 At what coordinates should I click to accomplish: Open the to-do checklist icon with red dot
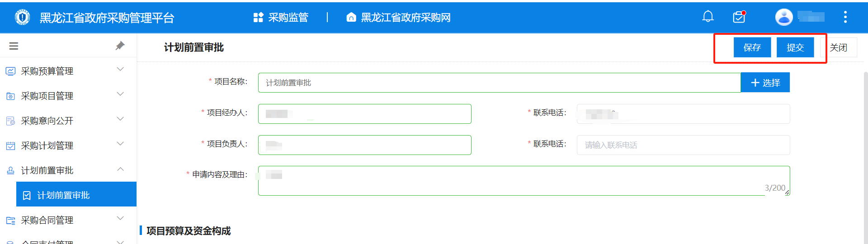click(x=739, y=17)
